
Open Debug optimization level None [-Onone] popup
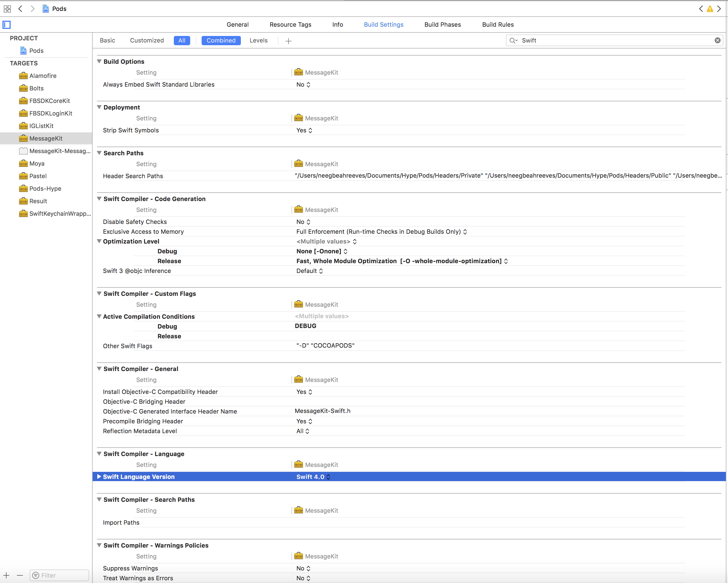(x=322, y=251)
